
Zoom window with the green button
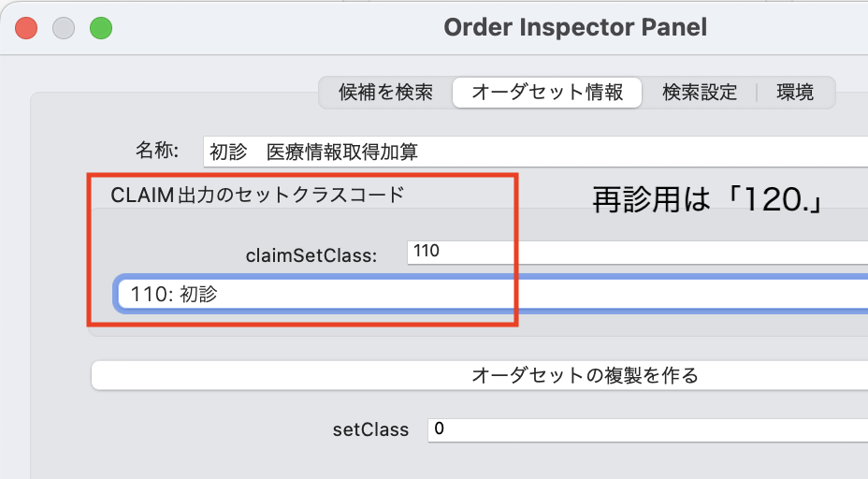101,28
